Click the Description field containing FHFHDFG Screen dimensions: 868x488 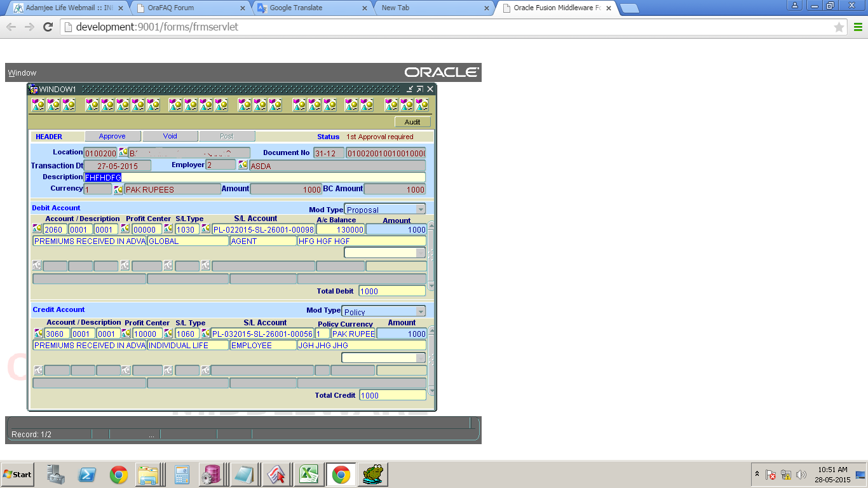(254, 177)
